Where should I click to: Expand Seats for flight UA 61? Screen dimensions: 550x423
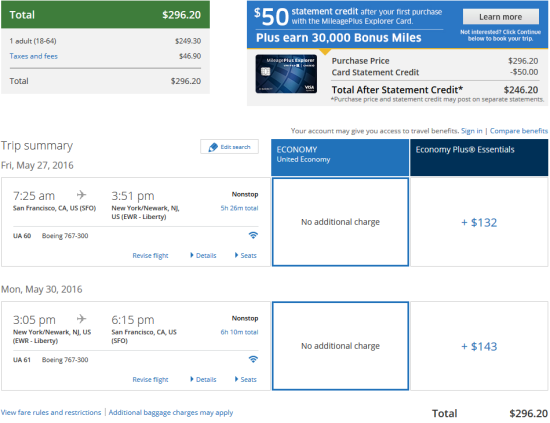pos(246,380)
